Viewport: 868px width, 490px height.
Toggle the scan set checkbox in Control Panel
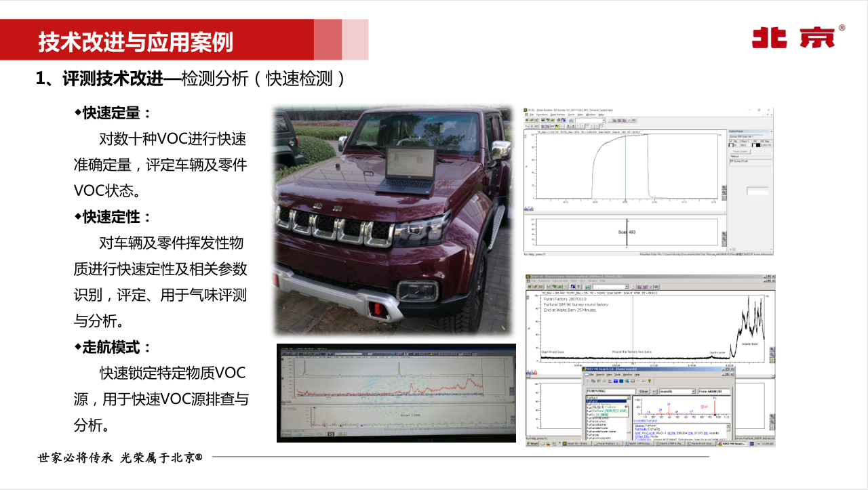tap(730, 141)
